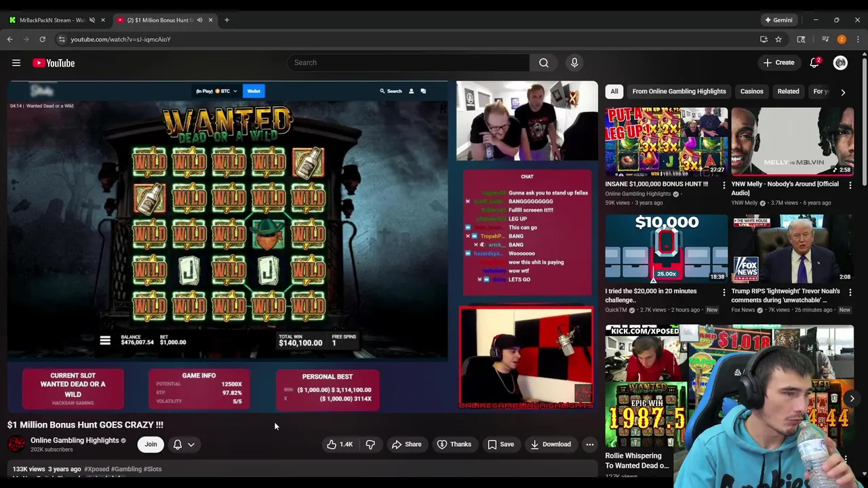Like the video with thumbs up
Image resolution: width=868 pixels, height=488 pixels.
340,444
